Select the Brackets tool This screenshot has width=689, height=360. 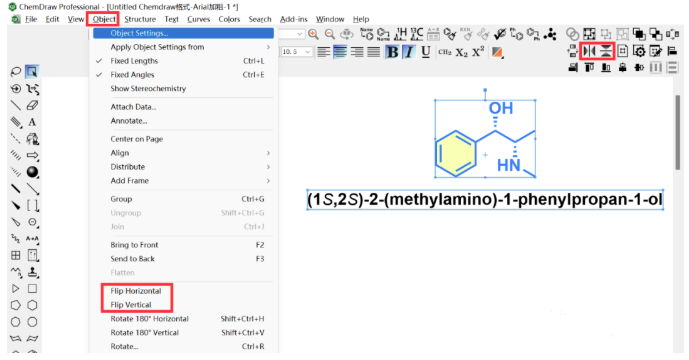click(32, 205)
